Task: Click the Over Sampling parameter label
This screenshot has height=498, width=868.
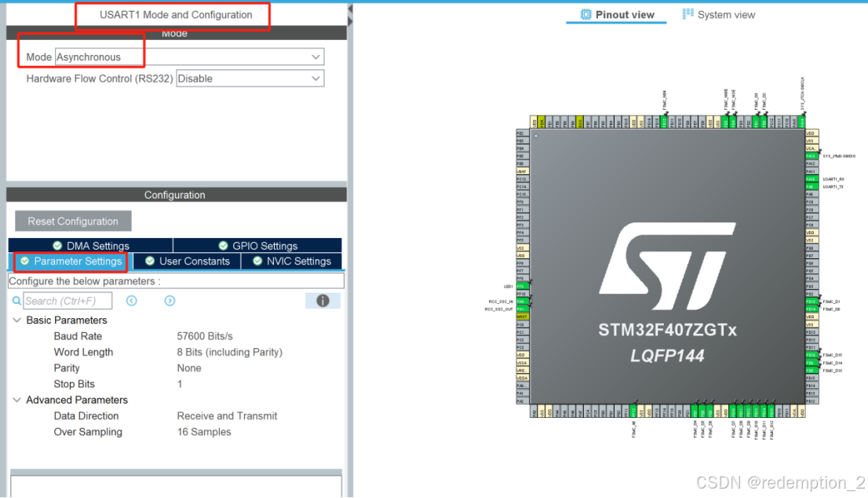Action: coord(87,432)
